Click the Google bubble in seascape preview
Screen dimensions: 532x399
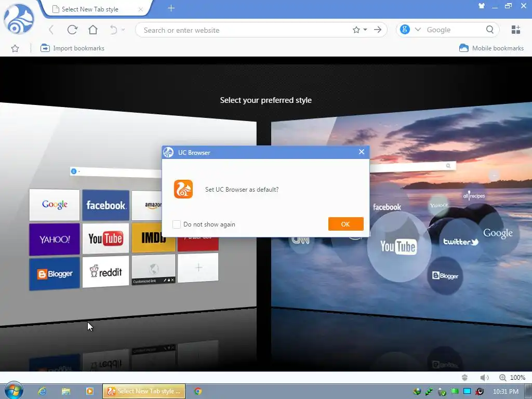pos(498,233)
